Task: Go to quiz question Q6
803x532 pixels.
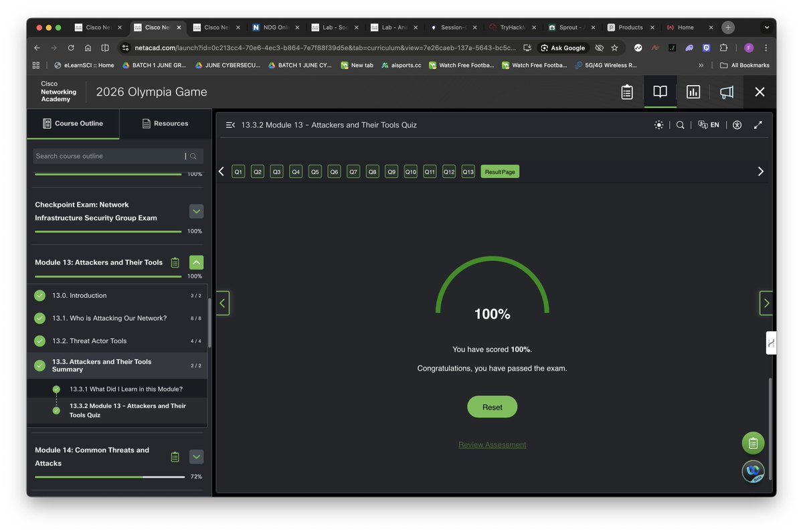Action: click(x=334, y=172)
